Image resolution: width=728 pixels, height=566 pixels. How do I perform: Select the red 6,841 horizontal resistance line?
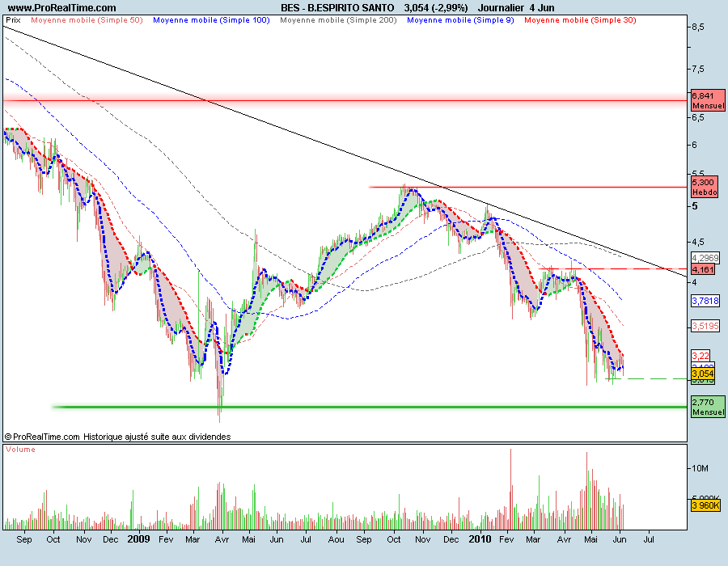(x=345, y=100)
